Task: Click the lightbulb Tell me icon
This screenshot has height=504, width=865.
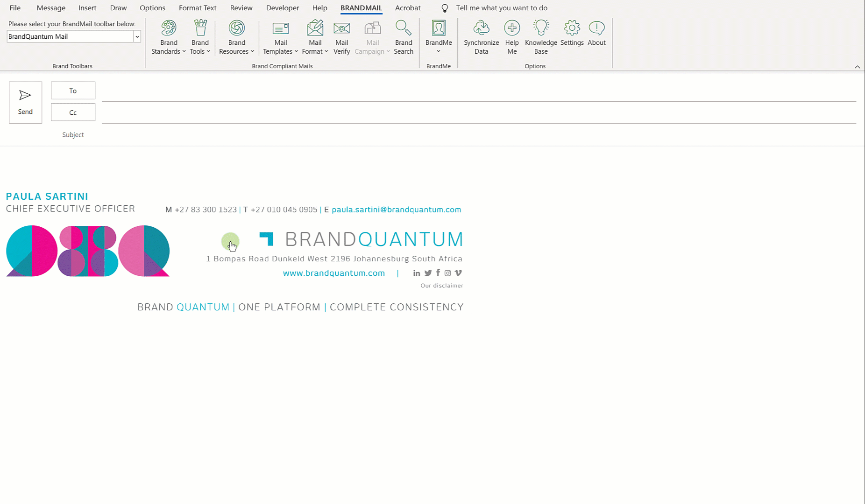Action: pos(445,8)
